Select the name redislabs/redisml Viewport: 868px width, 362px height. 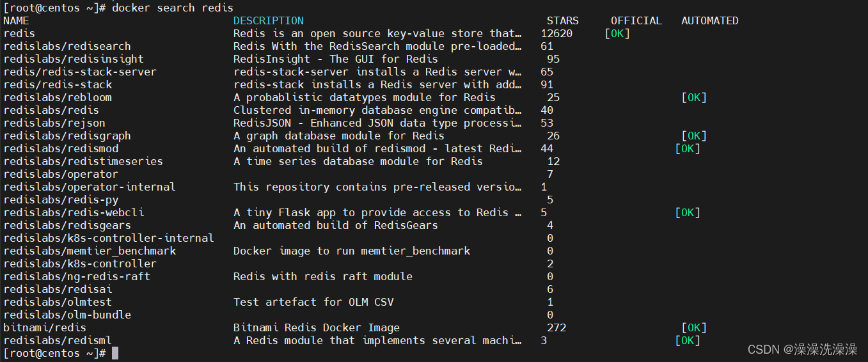coord(58,340)
